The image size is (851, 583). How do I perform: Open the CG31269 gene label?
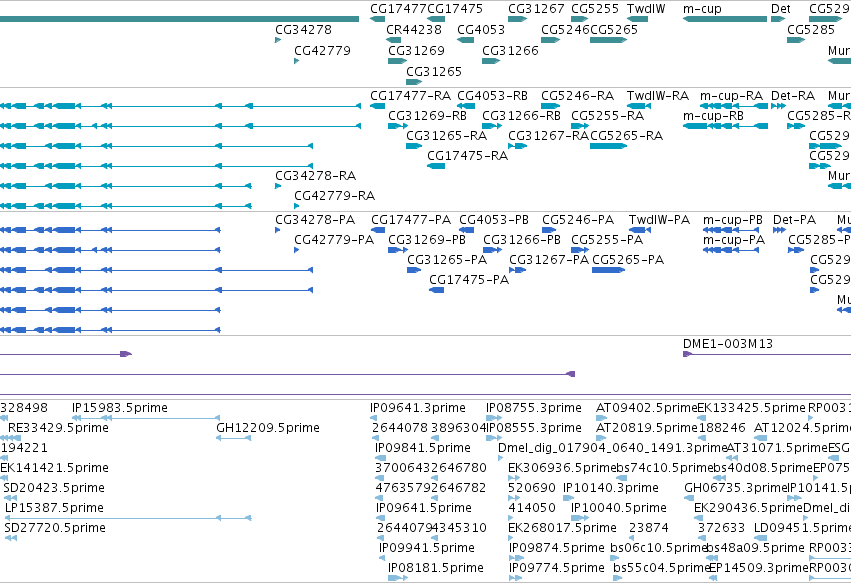(x=416, y=51)
